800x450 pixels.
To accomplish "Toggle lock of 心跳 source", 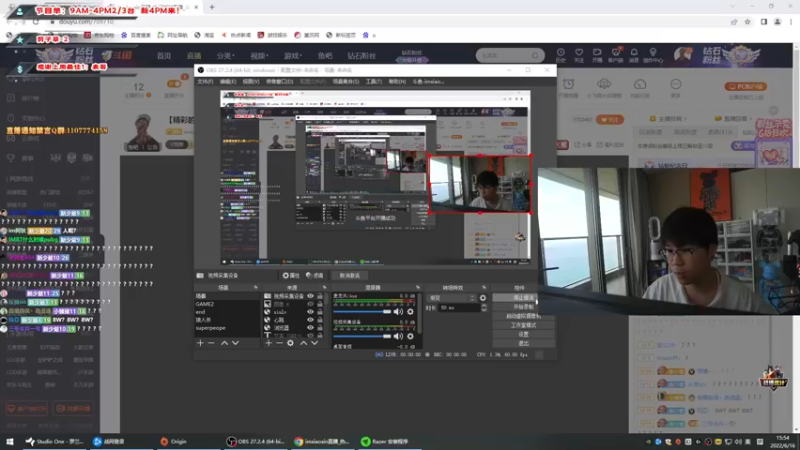I will point(320,320).
